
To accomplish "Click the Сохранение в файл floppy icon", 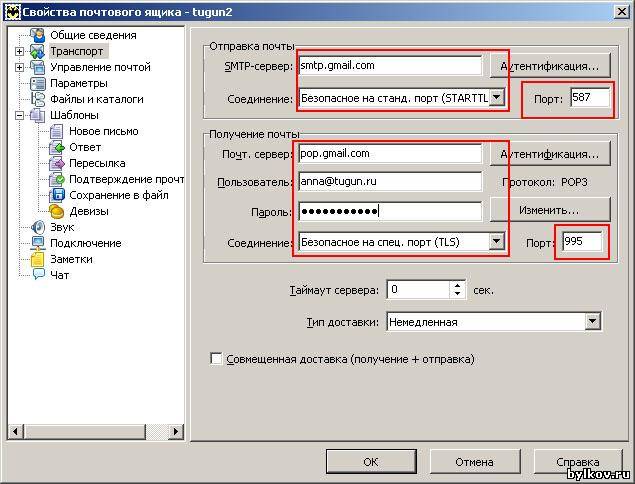I will 57,195.
